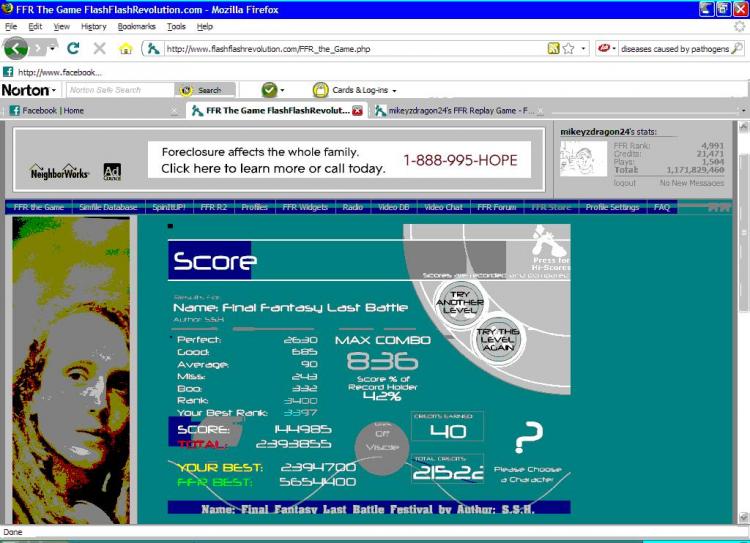This screenshot has width=750, height=543.
Task: Click the forward navigation arrow
Action: [x=38, y=48]
